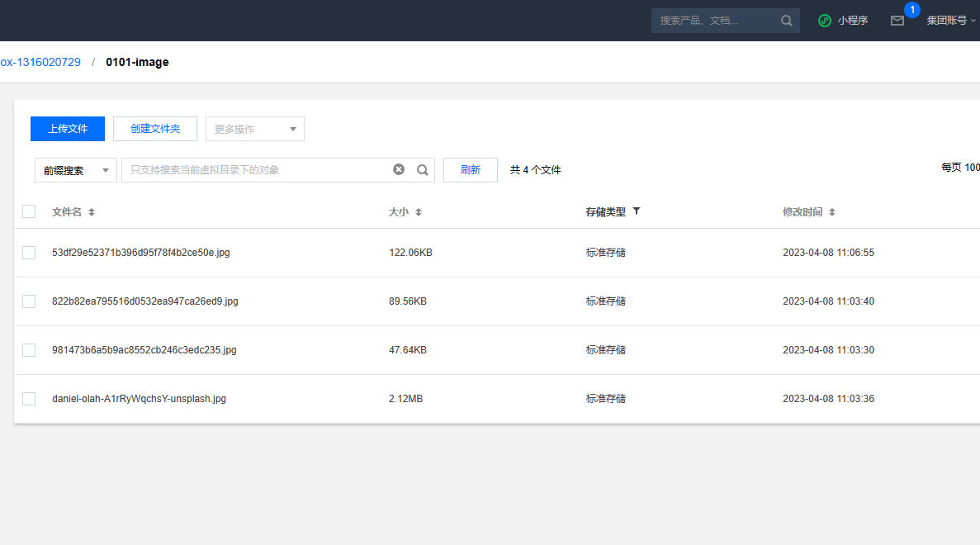Image resolution: width=980 pixels, height=545 pixels.
Task: Hit the Refresh (刷新) button
Action: tap(471, 170)
